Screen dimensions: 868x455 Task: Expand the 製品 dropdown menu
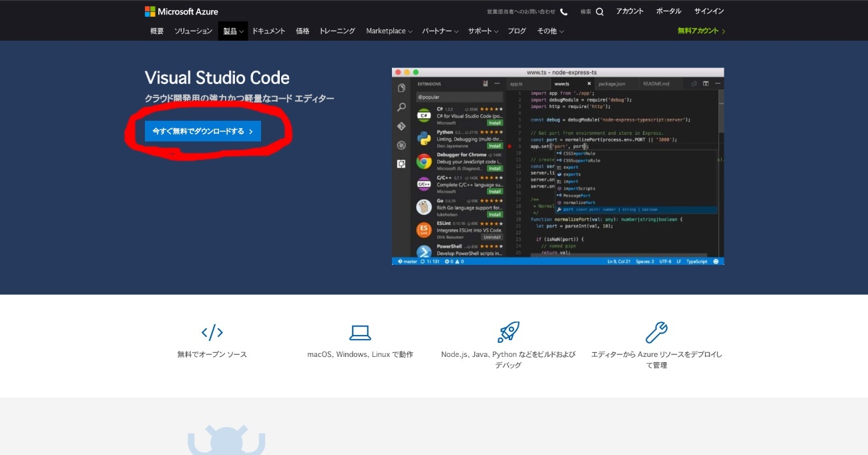click(x=233, y=31)
